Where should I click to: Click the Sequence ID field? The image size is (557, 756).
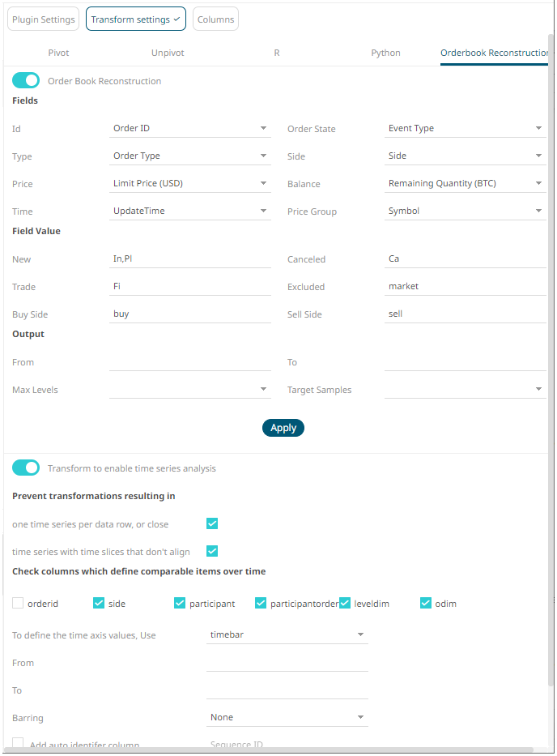[287, 745]
